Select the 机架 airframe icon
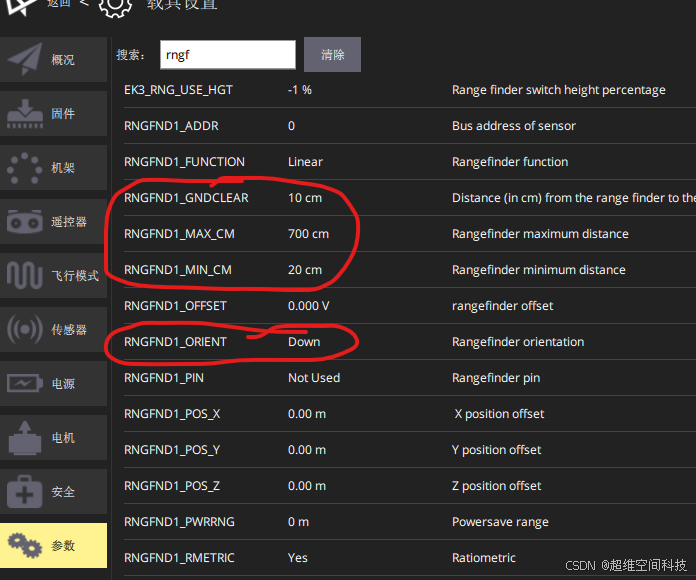The height and width of the screenshot is (580, 696). tap(24, 168)
